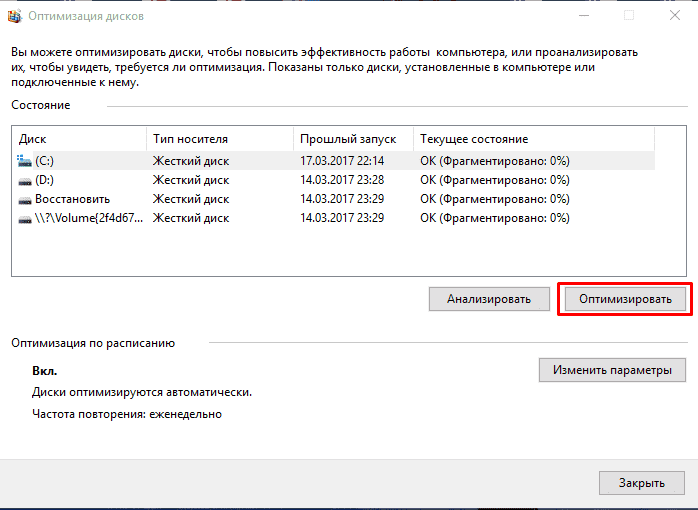Click the 14.03.2017 23:28 last run cell

pos(342,180)
